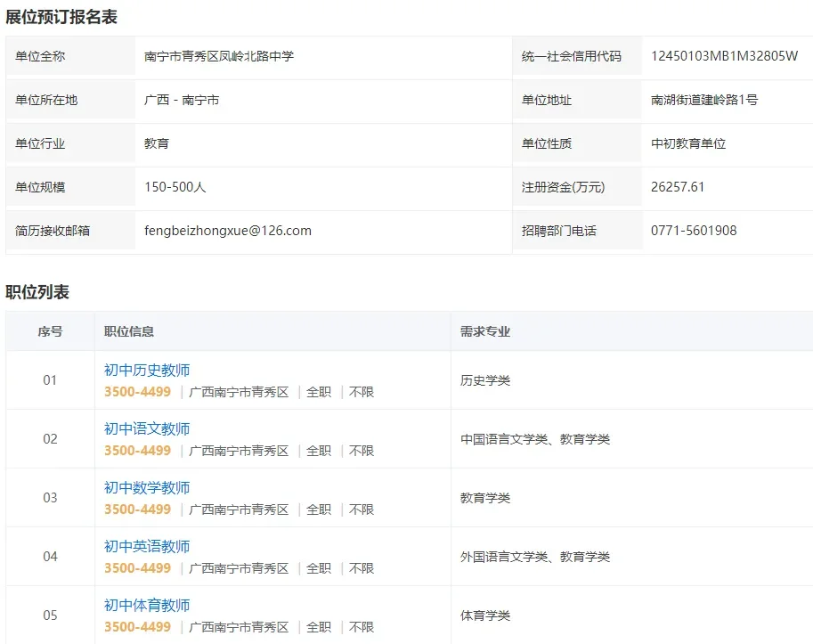This screenshot has width=813, height=644.
Task: Open the 初中语文教师 job link
Action: click(147, 428)
